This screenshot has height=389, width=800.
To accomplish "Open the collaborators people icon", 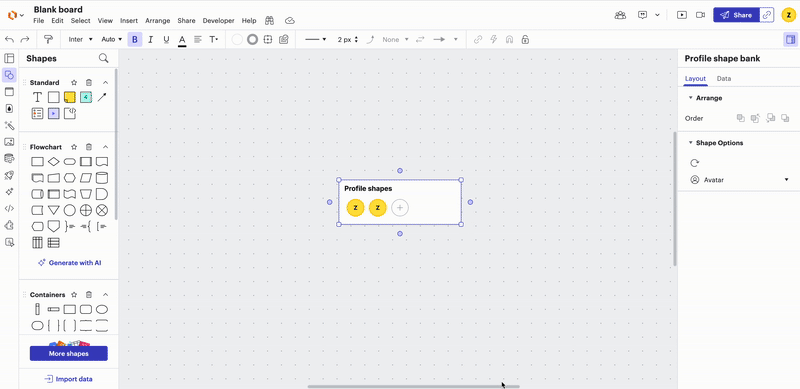I will [620, 15].
